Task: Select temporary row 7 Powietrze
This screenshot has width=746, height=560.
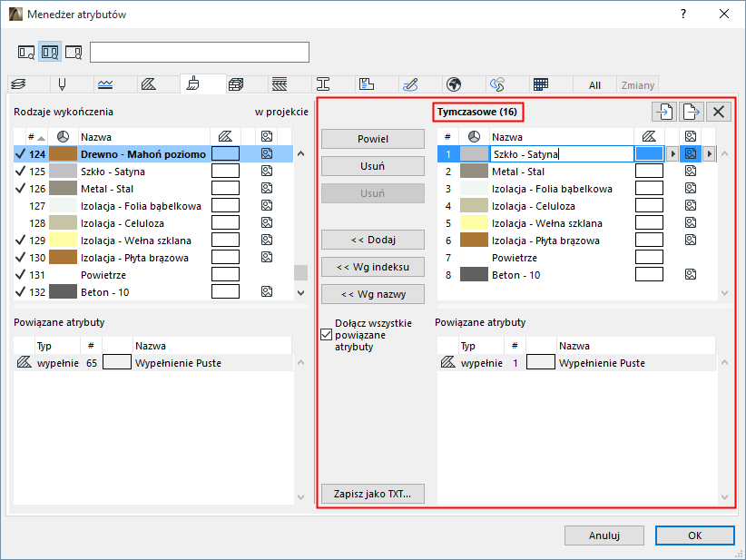Action: click(577, 258)
